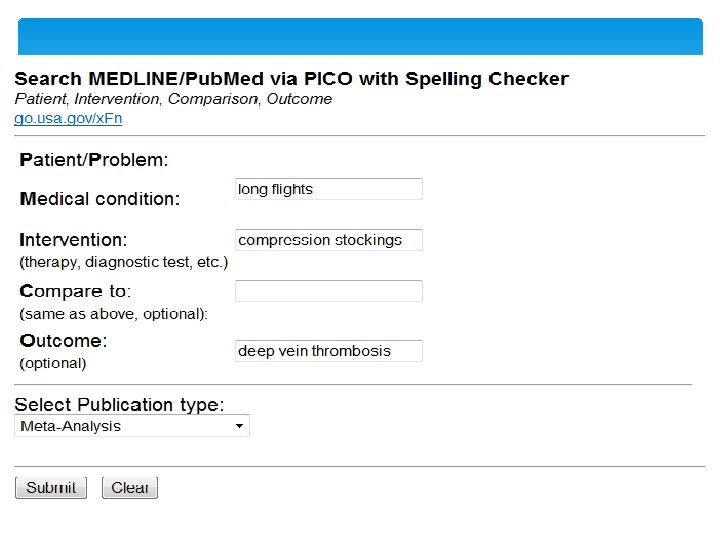
Task: Click the "Medical condition:" label
Action: (100, 199)
